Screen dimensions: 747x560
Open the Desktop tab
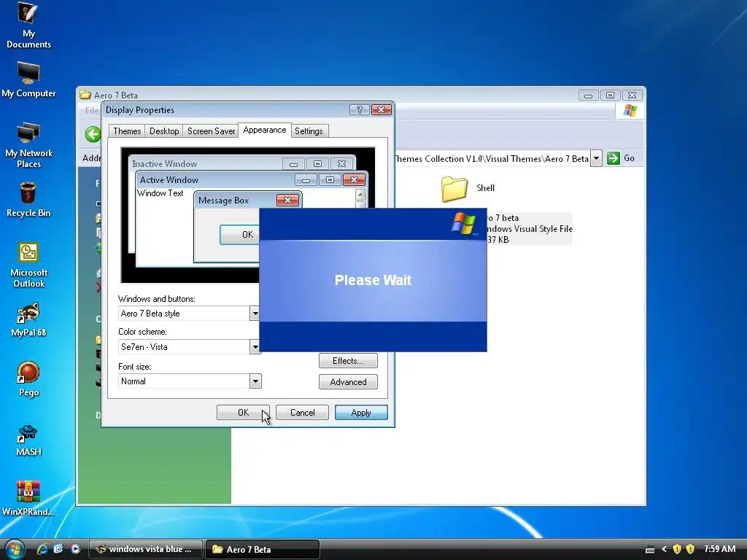(x=164, y=131)
